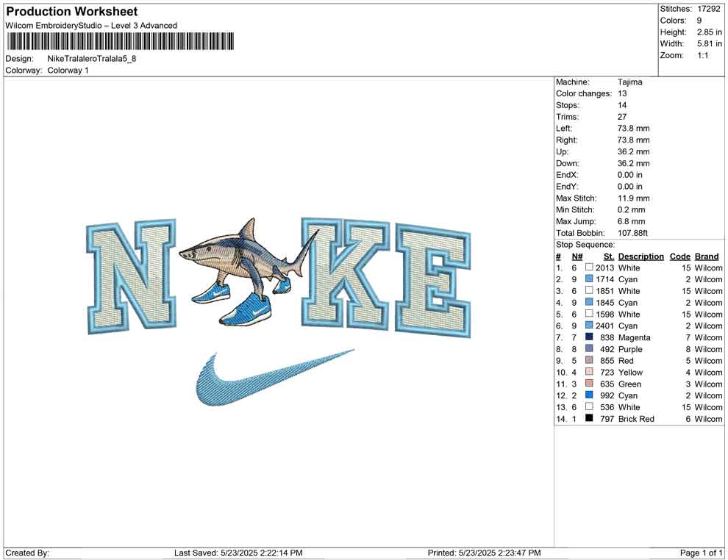Select the swatch beside 635 Green
The image size is (728, 560).
(x=589, y=383)
